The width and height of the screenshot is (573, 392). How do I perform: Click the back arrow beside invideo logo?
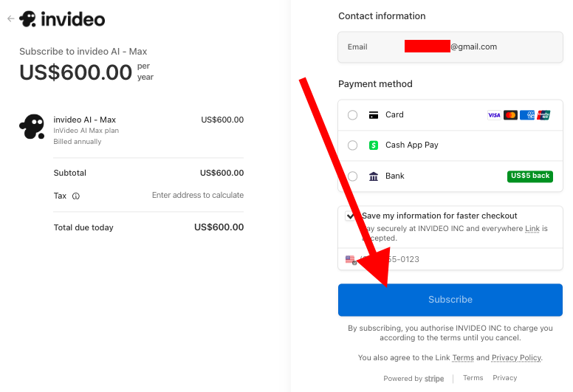(10, 19)
